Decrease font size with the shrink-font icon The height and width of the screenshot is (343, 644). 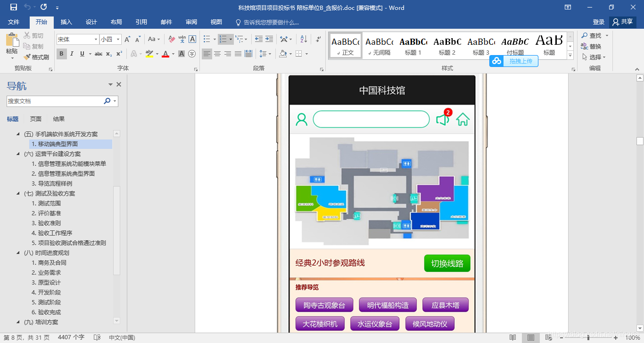click(x=138, y=40)
